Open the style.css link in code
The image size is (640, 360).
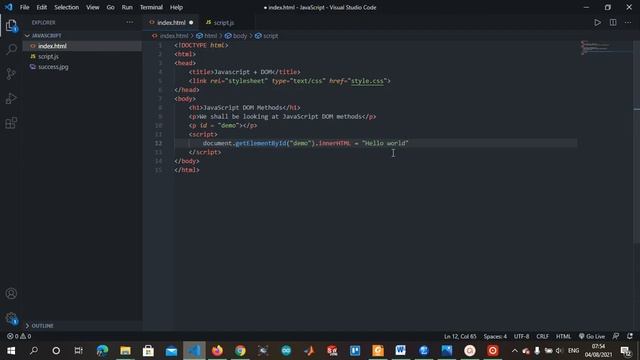pyautogui.click(x=367, y=81)
